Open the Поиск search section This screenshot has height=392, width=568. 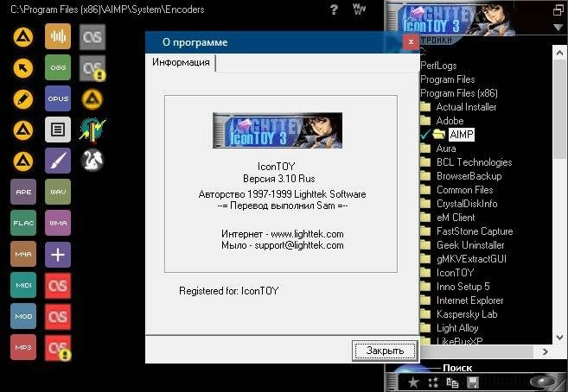pos(457,368)
